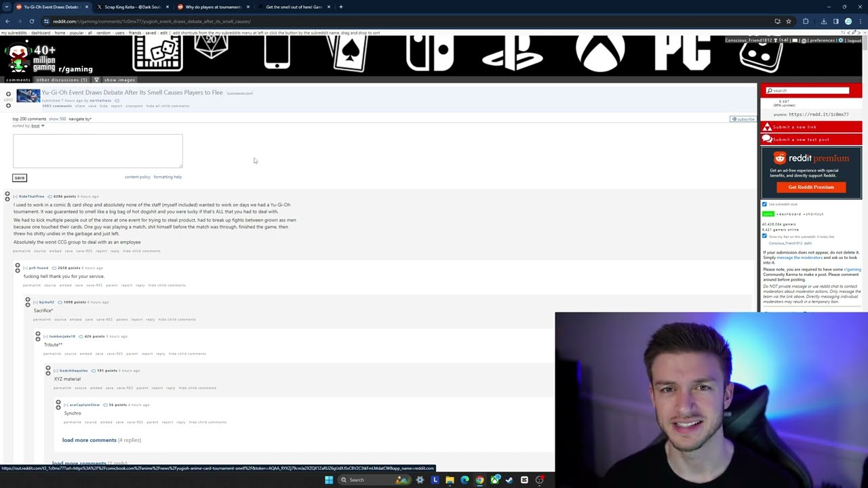Collapse the 'Tribute**' comment
Screen dimensions: 868x488
point(46,336)
